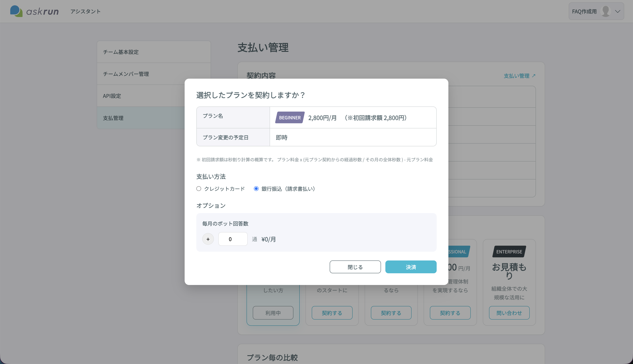Click the 問い合わせ button under ENTERPRISE
The image size is (633, 364).
pos(509,313)
